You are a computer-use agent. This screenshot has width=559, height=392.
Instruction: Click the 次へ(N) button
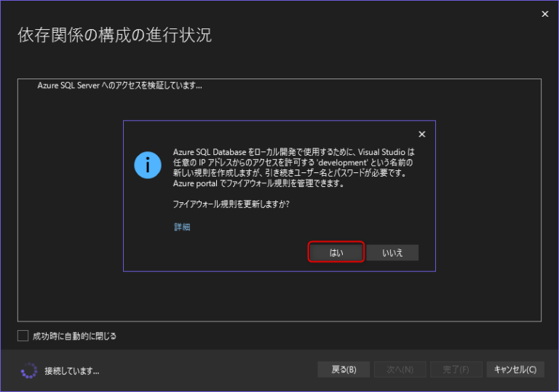[400, 369]
